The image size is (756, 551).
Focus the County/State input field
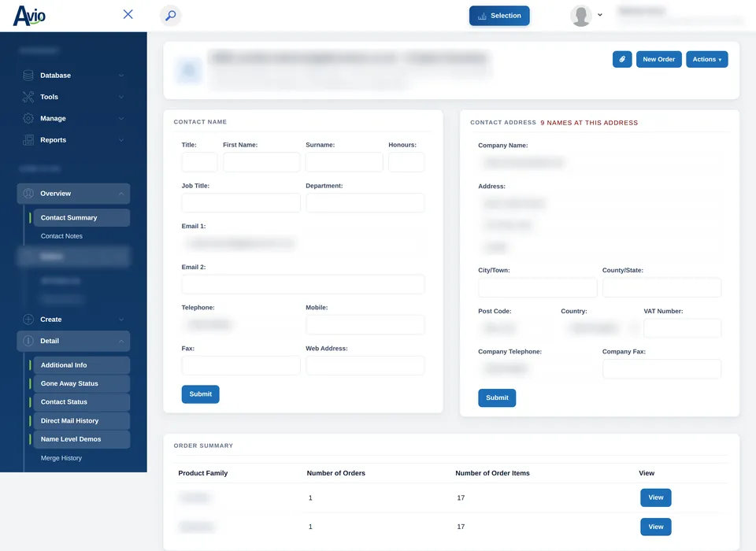661,288
